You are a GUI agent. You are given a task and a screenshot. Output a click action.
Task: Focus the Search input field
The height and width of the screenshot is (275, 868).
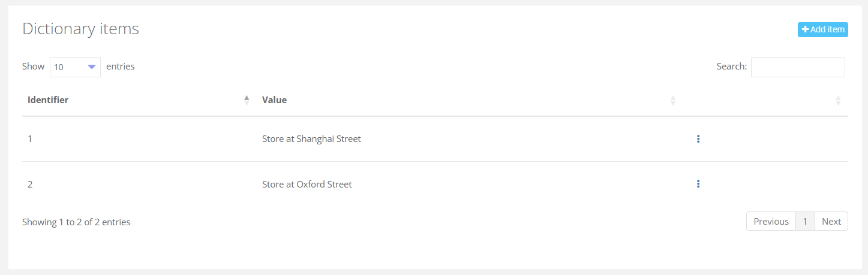click(797, 67)
